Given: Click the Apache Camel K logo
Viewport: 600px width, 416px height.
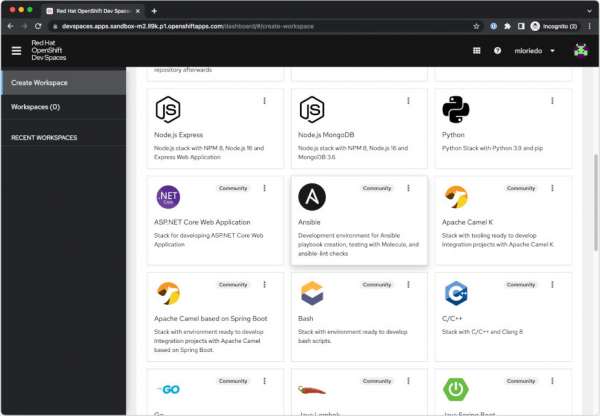Looking at the screenshot, I should pos(456,197).
